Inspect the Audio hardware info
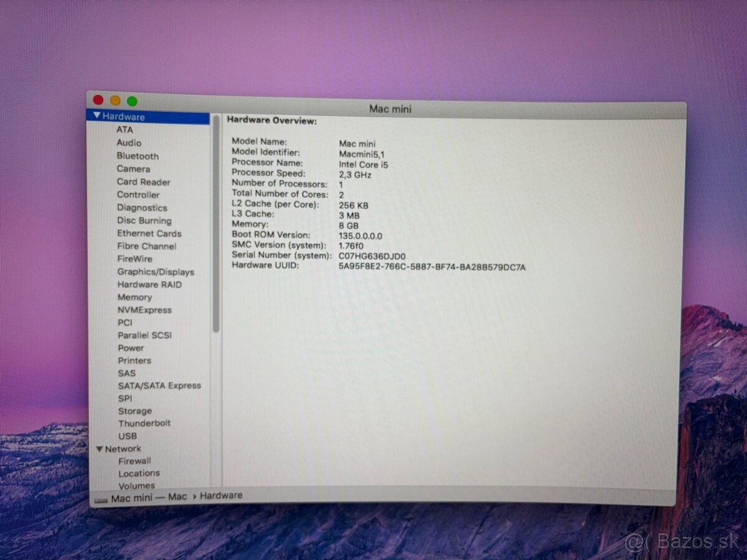 (x=129, y=143)
